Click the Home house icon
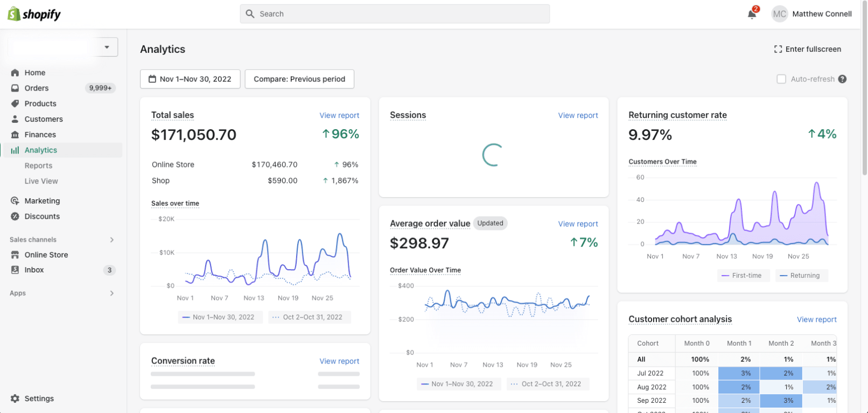Viewport: 868px width, 413px height. pyautogui.click(x=15, y=73)
